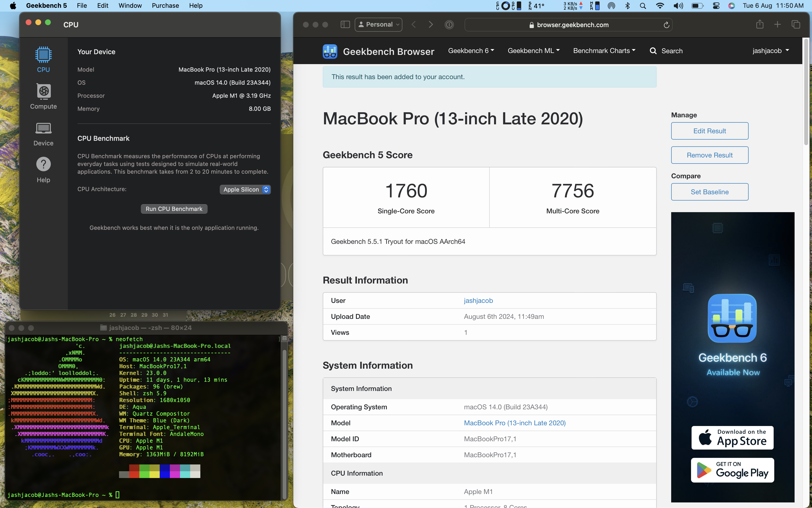Open the Edit menu
Viewport: 812px width, 508px height.
pyautogui.click(x=103, y=6)
